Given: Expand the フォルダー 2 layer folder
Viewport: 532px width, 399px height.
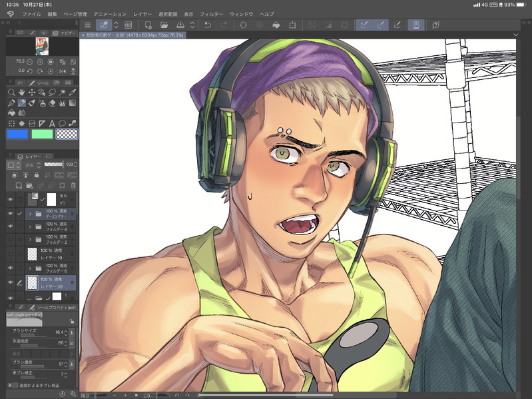Looking at the screenshot, I should point(30,240).
